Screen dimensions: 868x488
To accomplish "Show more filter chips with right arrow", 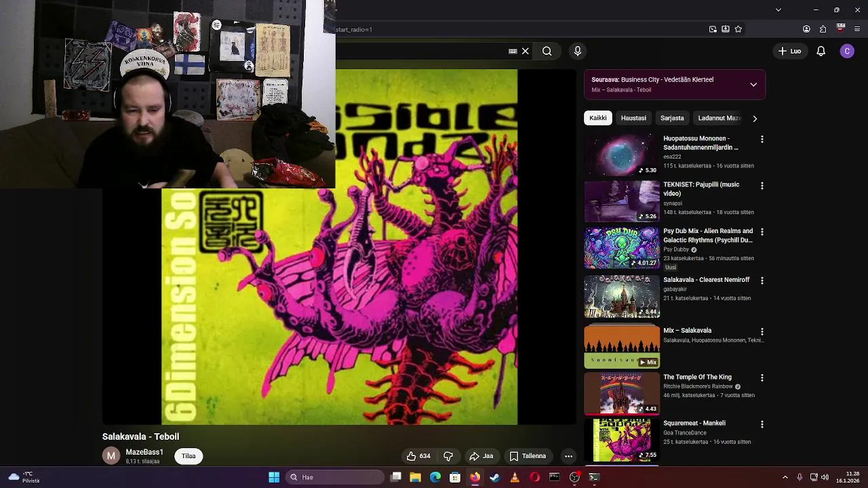I will tap(755, 119).
